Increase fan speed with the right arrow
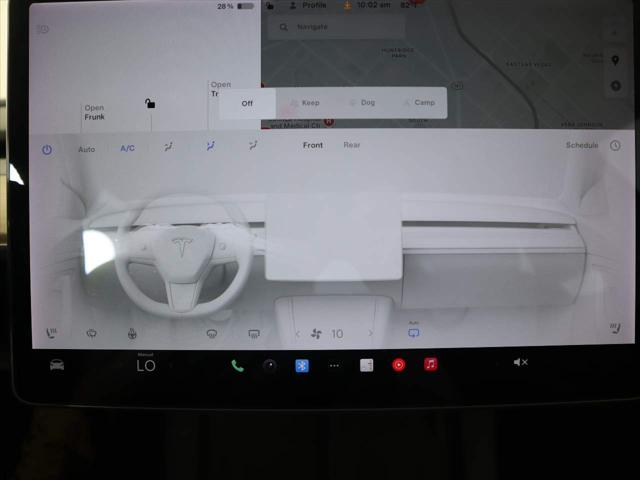The height and width of the screenshot is (480, 640). (371, 333)
